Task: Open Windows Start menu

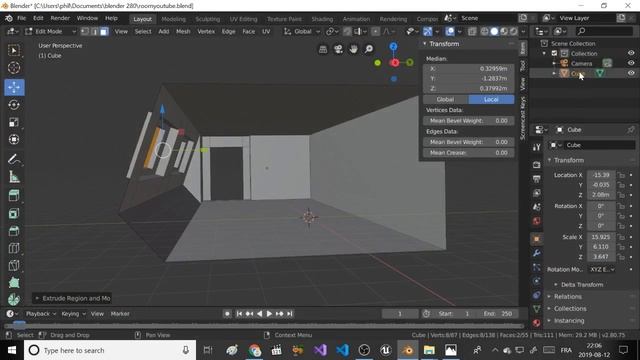Action: point(11,350)
